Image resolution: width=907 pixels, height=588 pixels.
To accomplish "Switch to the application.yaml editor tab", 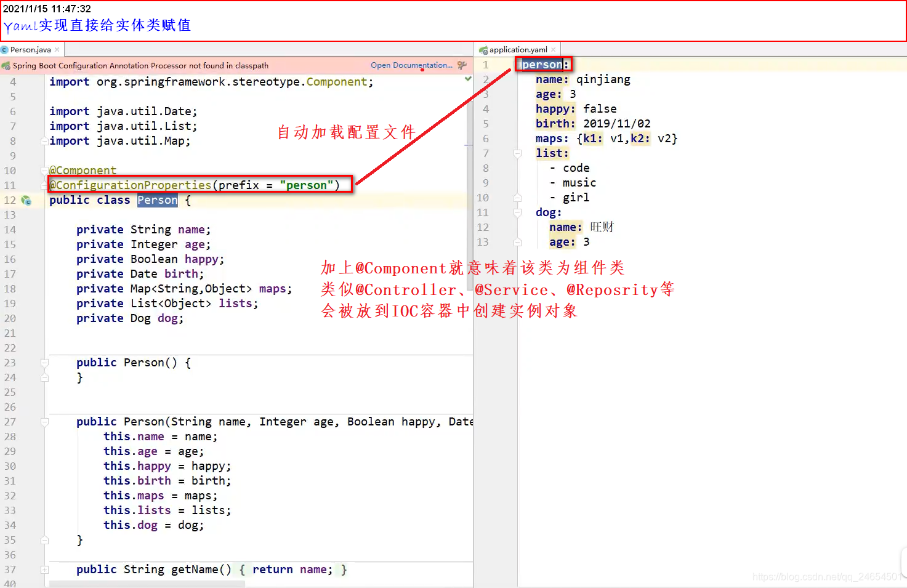I will [518, 50].
